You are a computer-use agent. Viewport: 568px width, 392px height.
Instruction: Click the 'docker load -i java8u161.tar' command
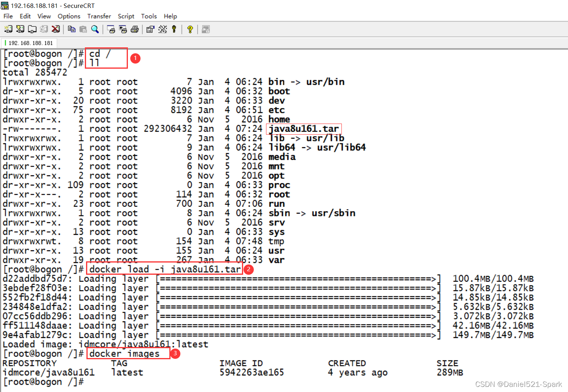pos(165,270)
